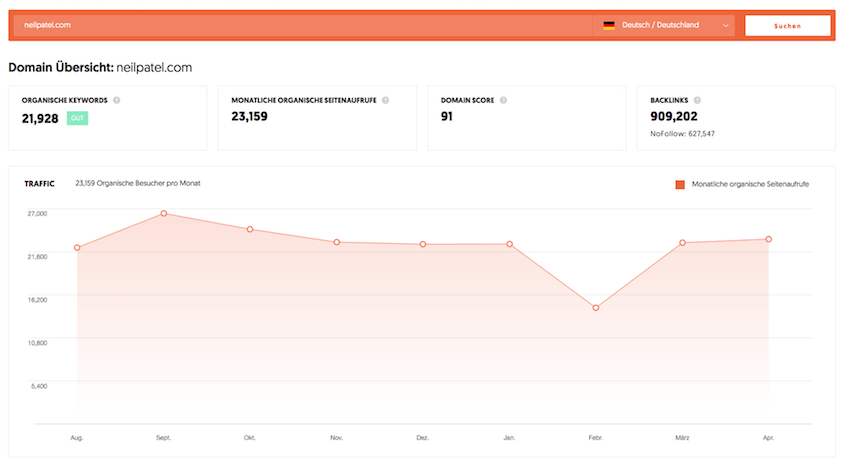Open the Deutsch / Deutschland language dropdown

pos(665,25)
